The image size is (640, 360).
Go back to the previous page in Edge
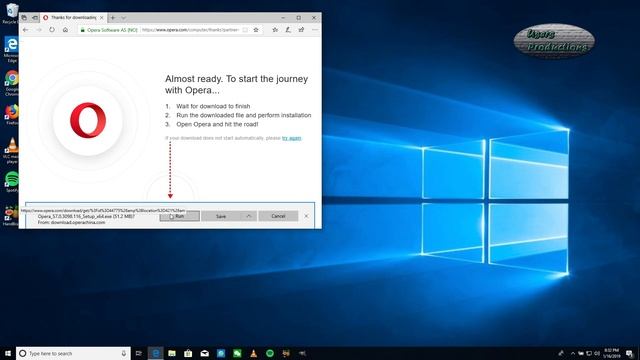[26, 30]
